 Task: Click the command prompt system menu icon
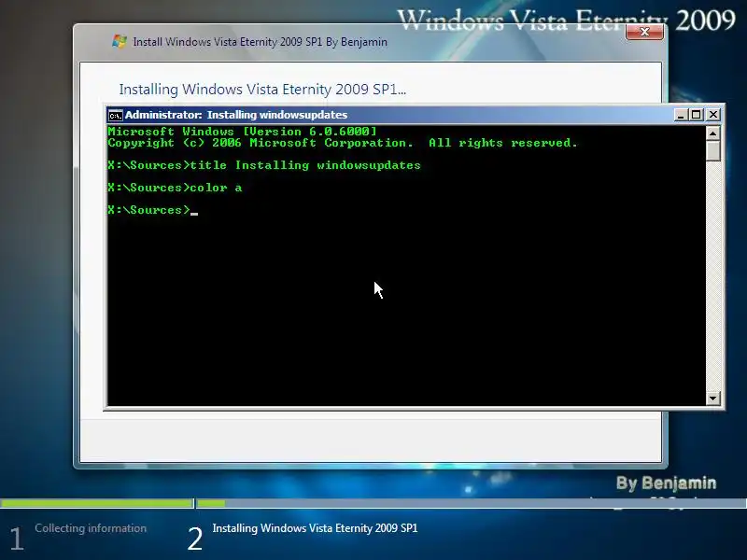(115, 115)
